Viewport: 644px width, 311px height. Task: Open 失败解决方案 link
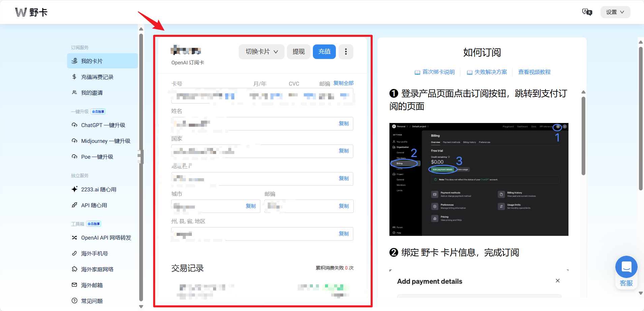(x=491, y=72)
